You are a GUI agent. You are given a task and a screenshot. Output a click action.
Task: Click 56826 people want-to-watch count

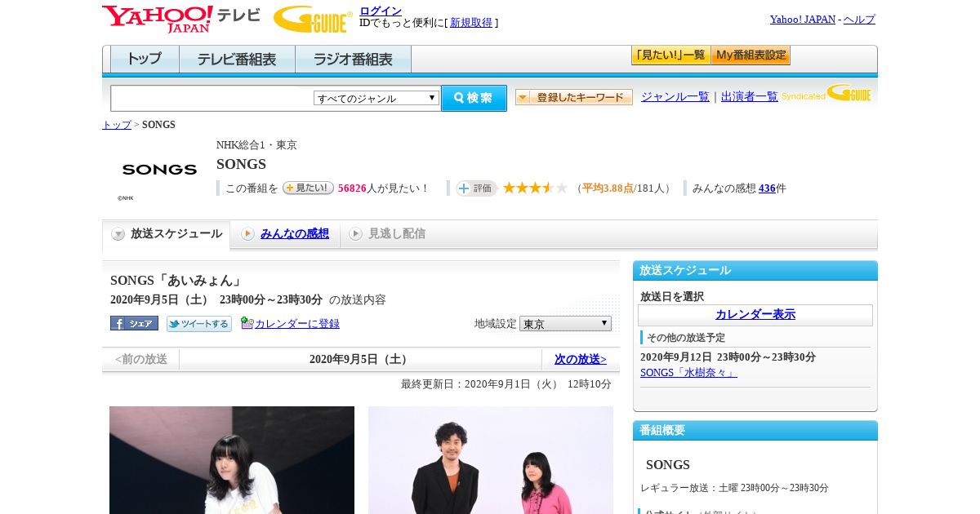coord(352,188)
